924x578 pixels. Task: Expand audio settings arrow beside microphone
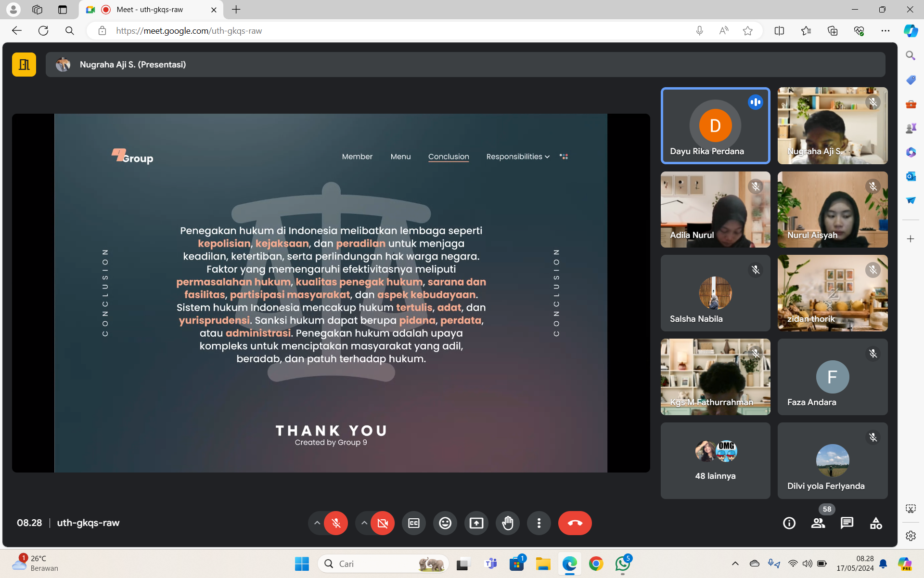point(317,523)
